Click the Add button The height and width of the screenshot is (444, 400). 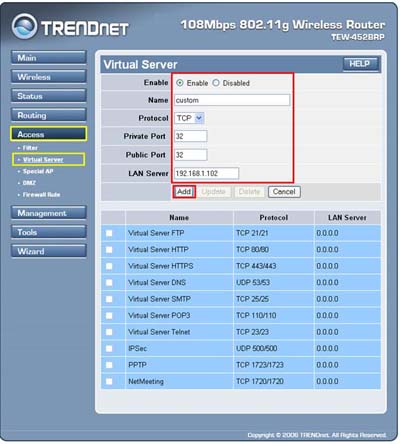click(184, 192)
